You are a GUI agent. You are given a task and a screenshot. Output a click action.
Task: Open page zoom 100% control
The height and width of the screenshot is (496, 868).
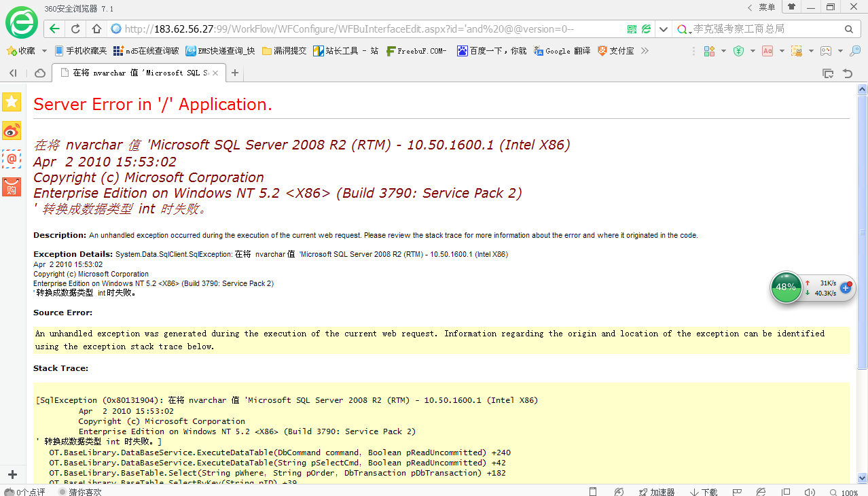tap(844, 491)
